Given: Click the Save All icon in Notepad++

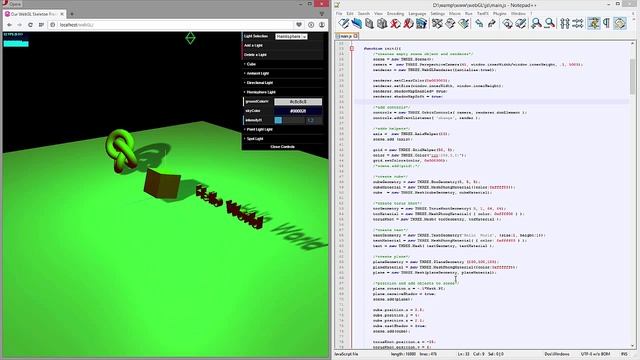Looking at the screenshot, I should click(382, 23).
